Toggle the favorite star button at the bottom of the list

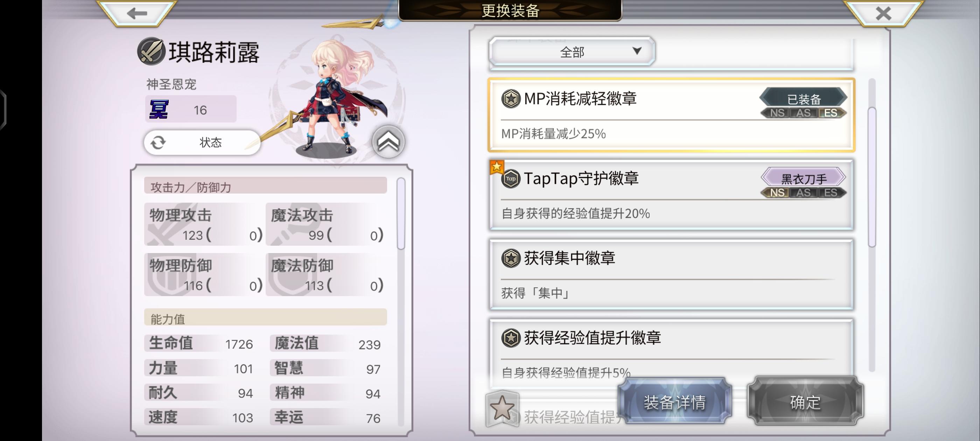tap(502, 408)
